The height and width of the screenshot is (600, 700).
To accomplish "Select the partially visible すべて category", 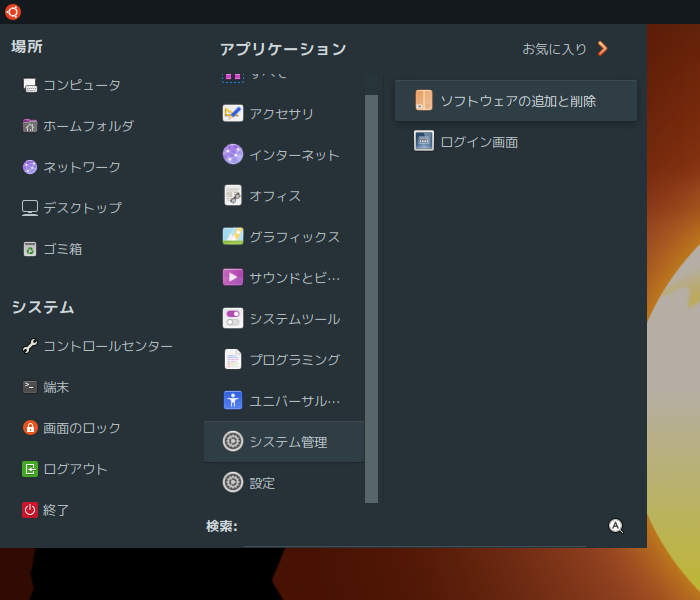I will pyautogui.click(x=284, y=76).
